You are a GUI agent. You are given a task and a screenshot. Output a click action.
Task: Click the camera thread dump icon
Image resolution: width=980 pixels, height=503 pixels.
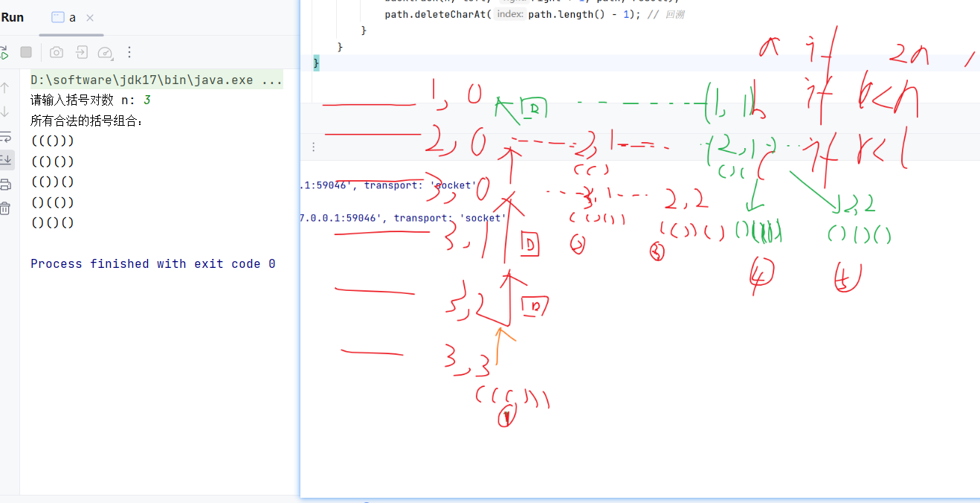coord(57,52)
